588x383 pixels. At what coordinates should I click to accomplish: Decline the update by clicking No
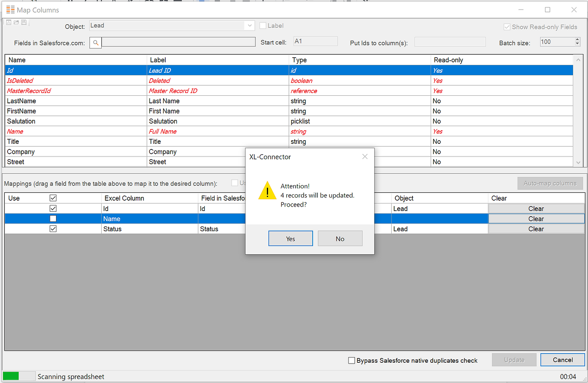tap(340, 238)
